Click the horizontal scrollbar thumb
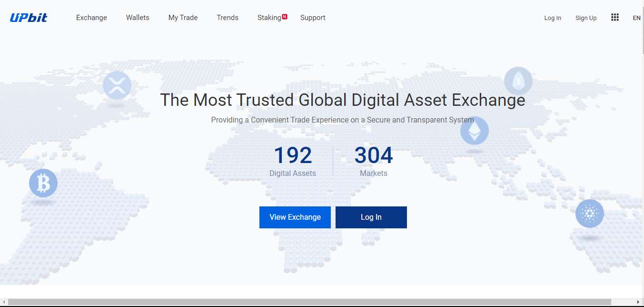This screenshot has height=307, width=644. [x=309, y=302]
